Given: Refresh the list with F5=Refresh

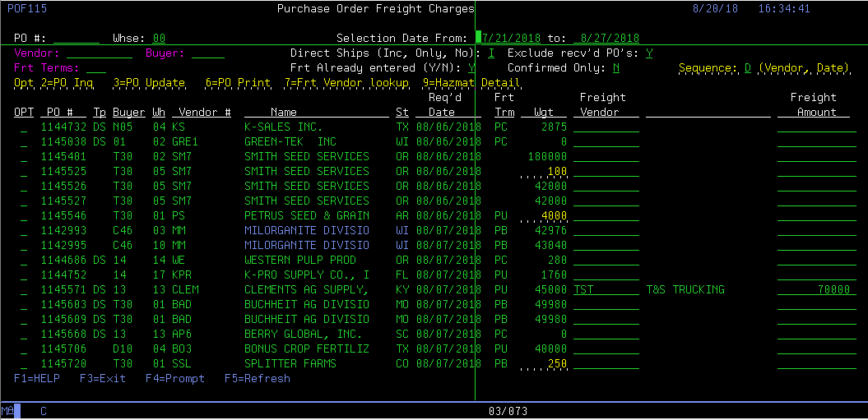Looking at the screenshot, I should point(257,379).
